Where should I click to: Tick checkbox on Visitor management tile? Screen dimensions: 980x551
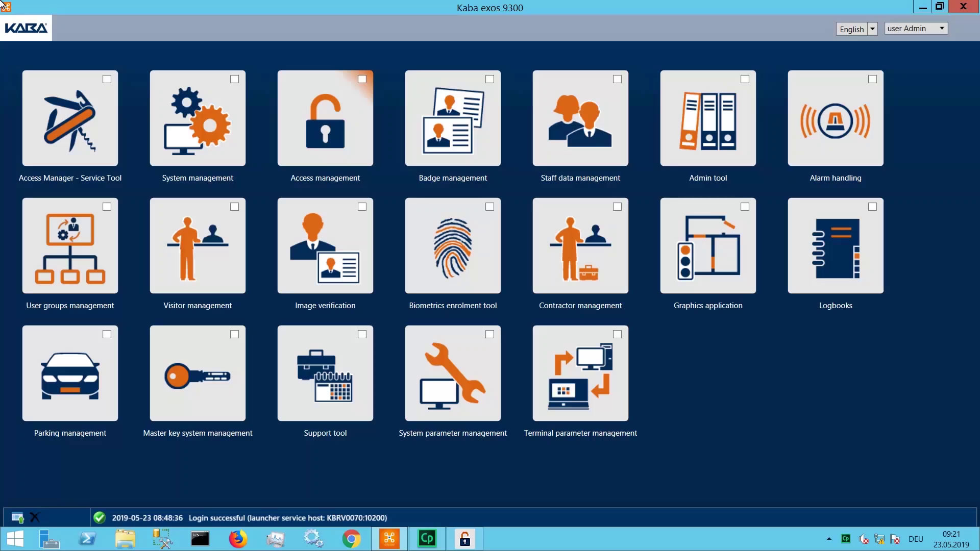click(234, 207)
